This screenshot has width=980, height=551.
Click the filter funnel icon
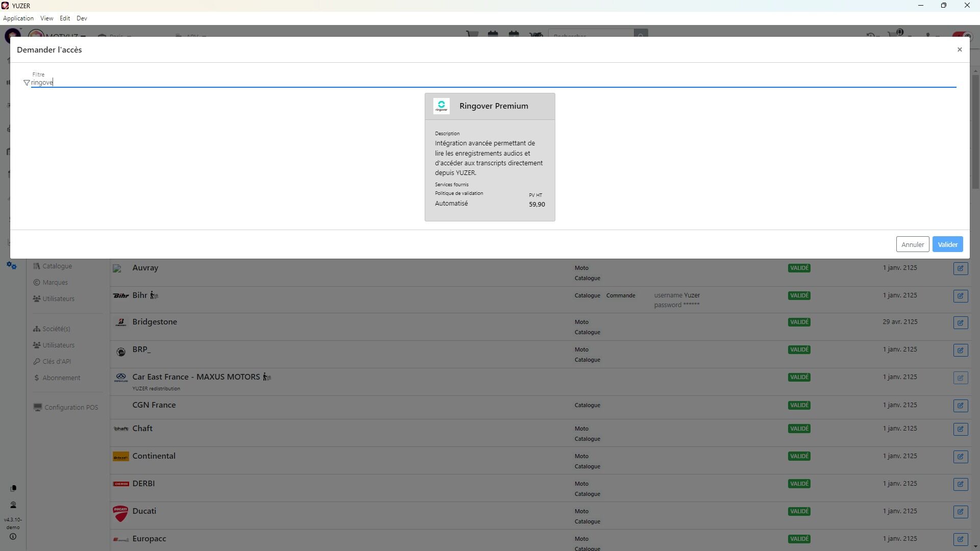click(x=27, y=83)
